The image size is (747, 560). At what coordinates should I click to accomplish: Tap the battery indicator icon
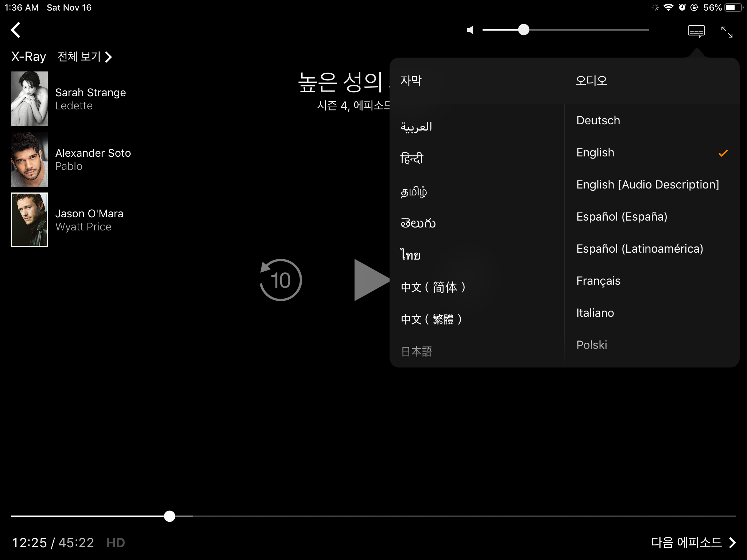tap(733, 8)
